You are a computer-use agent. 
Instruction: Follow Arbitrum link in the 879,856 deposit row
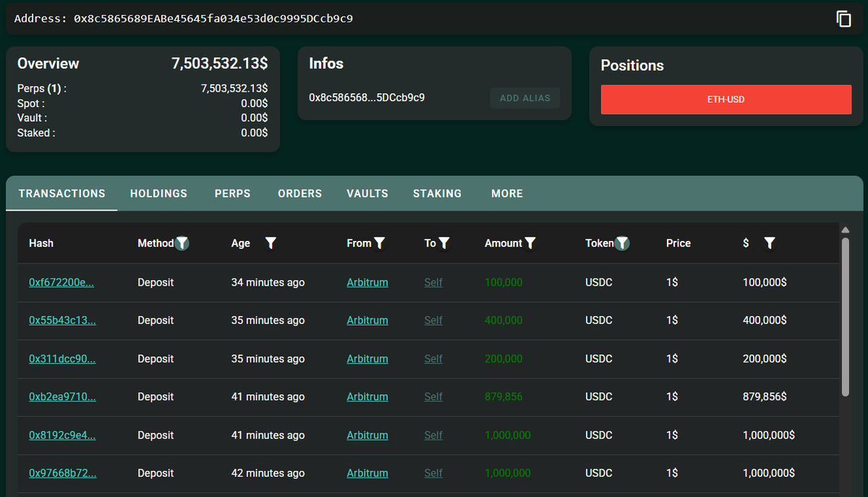click(367, 396)
